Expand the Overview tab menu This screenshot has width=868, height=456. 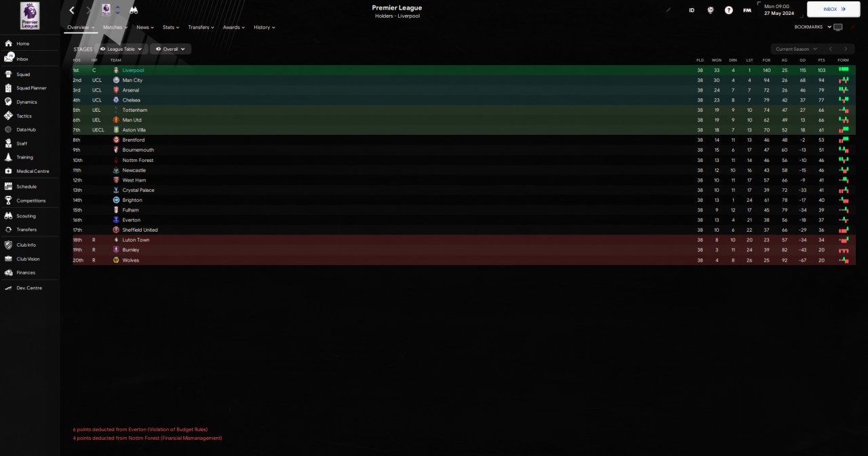[81, 27]
